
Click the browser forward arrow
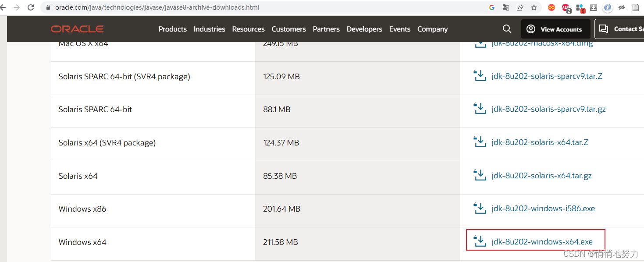point(17,7)
